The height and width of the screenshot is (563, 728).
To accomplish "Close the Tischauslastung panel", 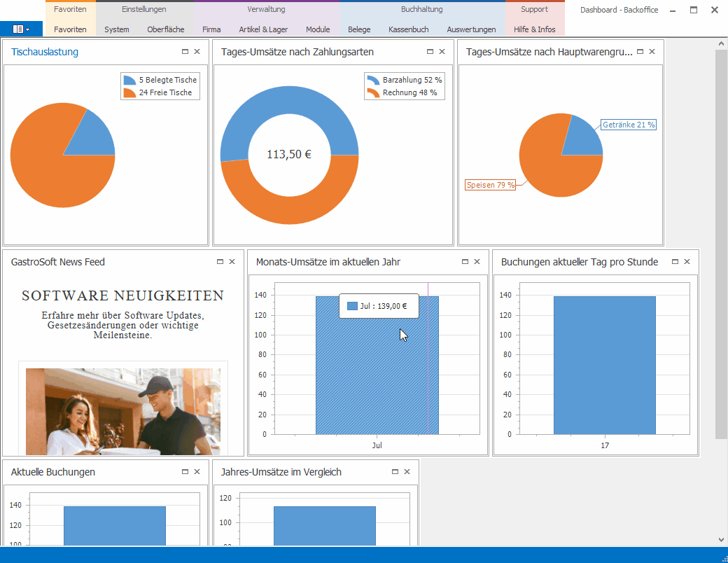I will [x=197, y=52].
